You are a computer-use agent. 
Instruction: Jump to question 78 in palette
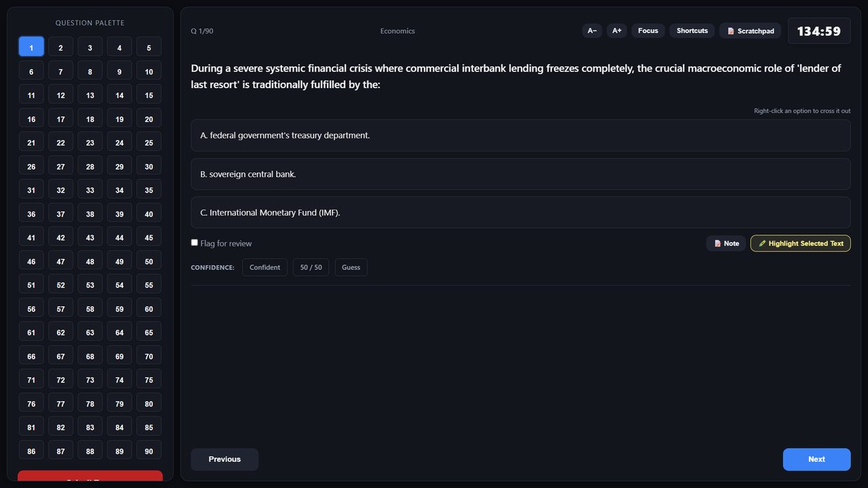[x=90, y=403]
